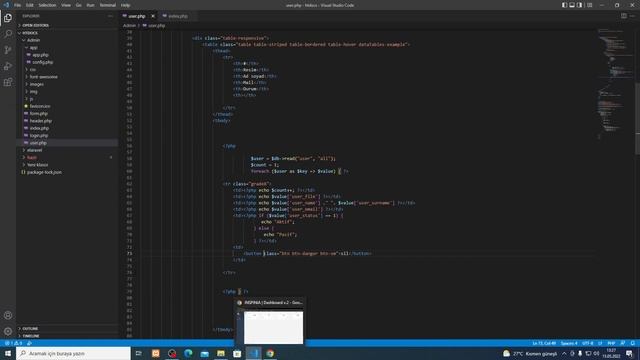Click the Windows search box on the taskbar

tap(73, 353)
